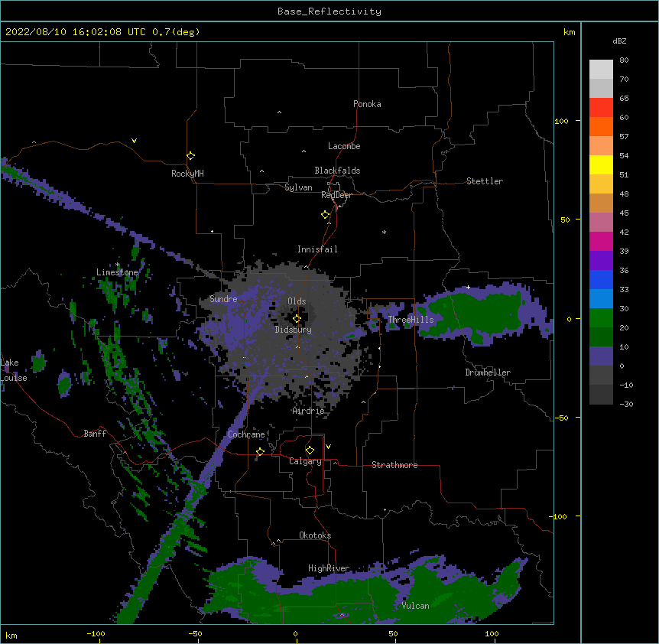Click the HighRiver label
Viewport: 659px width, 644px height.
(329, 568)
